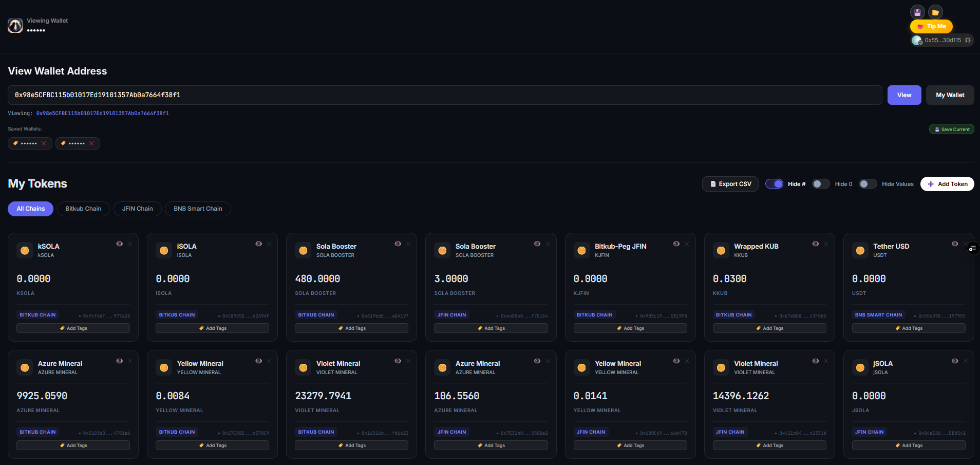The width and height of the screenshot is (980, 465).
Task: Click the Wrapped KUB token logo
Action: (x=721, y=250)
